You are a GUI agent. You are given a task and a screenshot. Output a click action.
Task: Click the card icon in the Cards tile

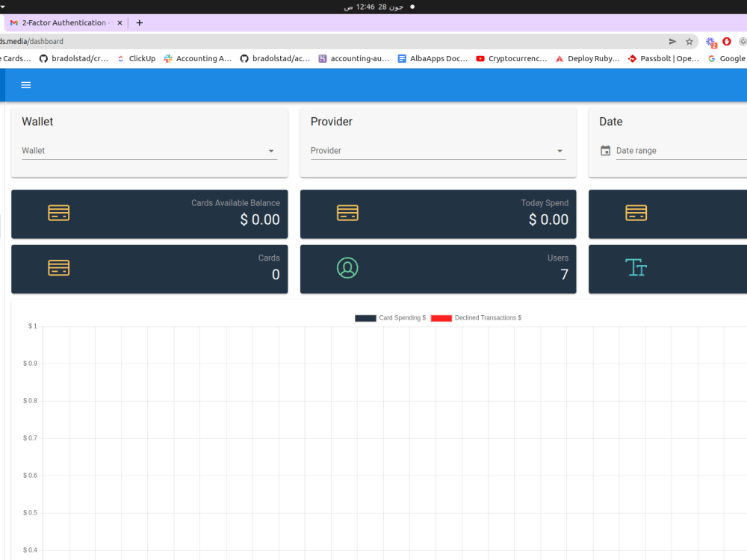coord(58,267)
